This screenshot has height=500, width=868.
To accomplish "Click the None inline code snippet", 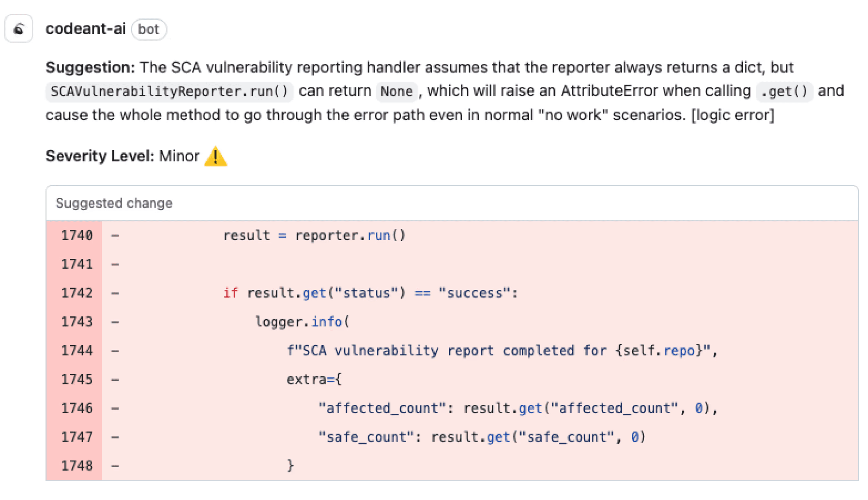I will pyautogui.click(x=396, y=91).
